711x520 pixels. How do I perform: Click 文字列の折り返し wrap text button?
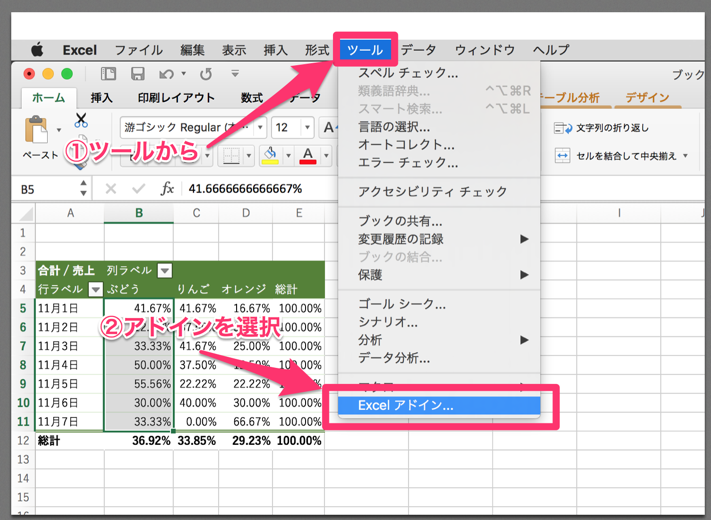point(601,128)
